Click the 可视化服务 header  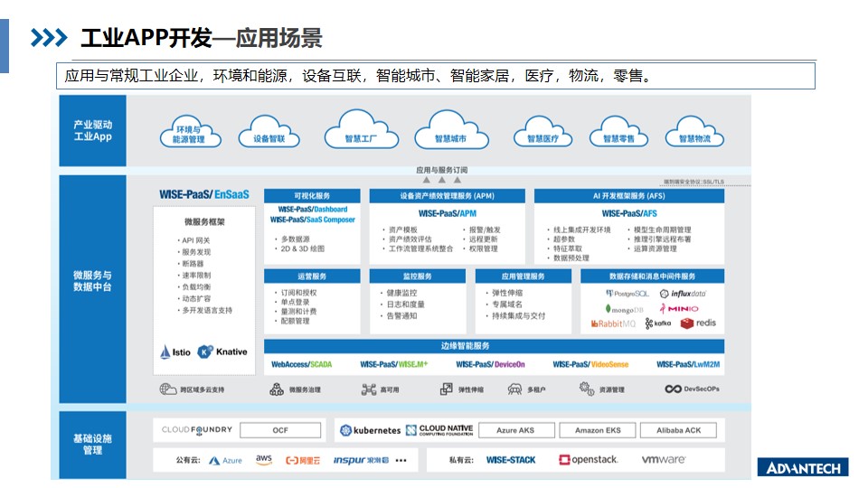tap(312, 196)
